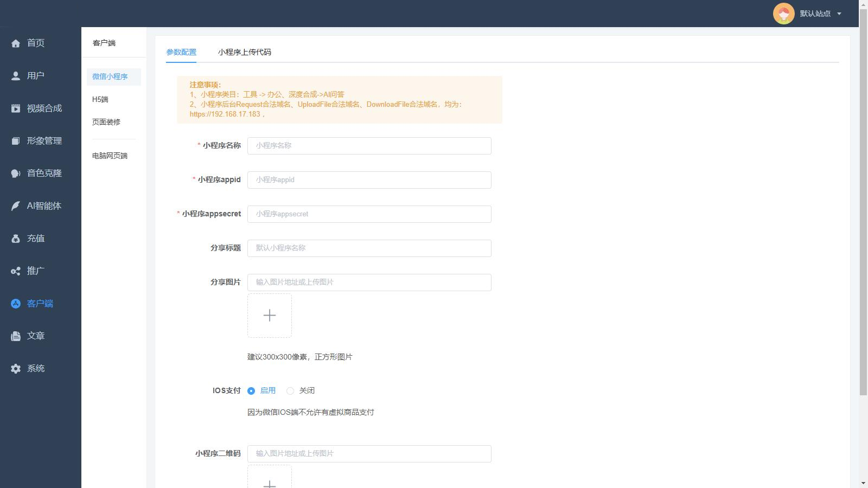Switch to 电脑网页端 settings
Screen dimensions: 868x488
click(109, 156)
